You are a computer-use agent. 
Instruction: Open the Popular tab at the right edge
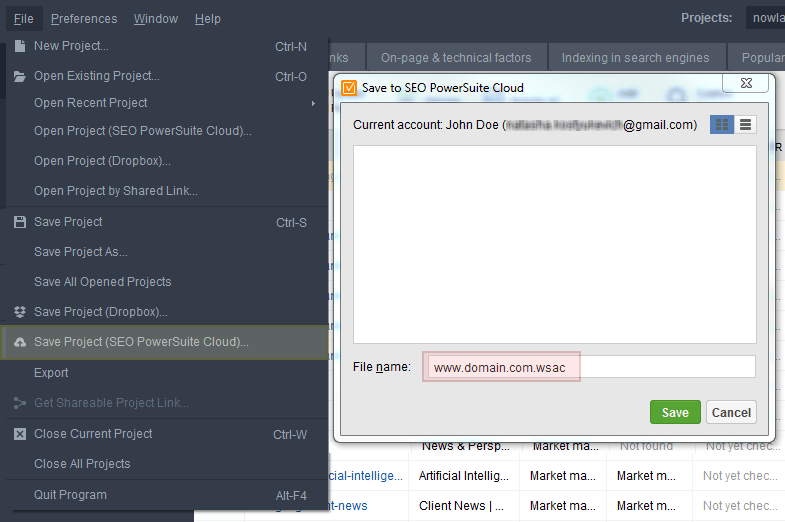757,58
